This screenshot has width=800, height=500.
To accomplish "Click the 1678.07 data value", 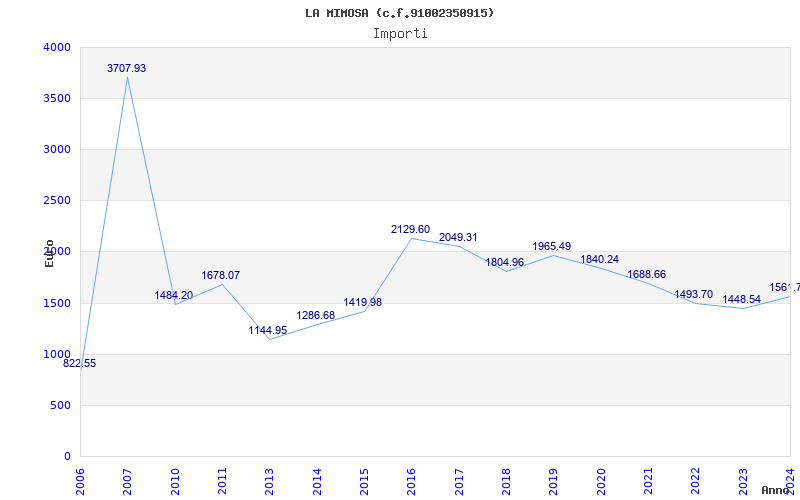I will pos(221,275).
